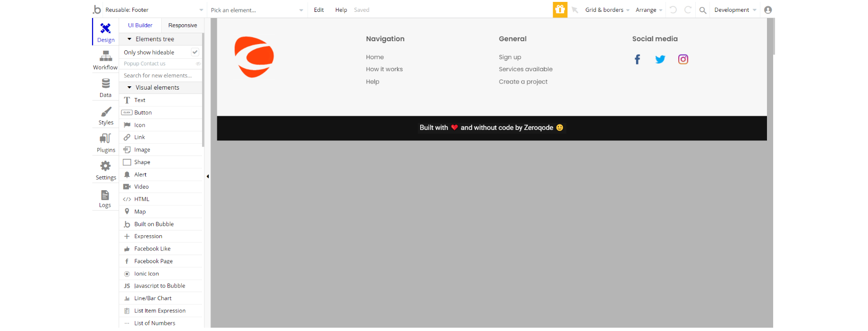Open the search magnifier in top bar

702,10
